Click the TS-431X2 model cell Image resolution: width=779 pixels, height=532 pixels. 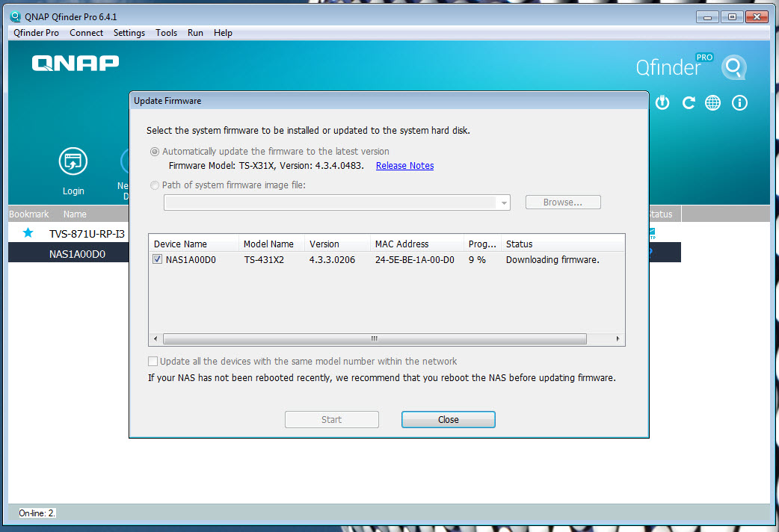[x=264, y=260]
